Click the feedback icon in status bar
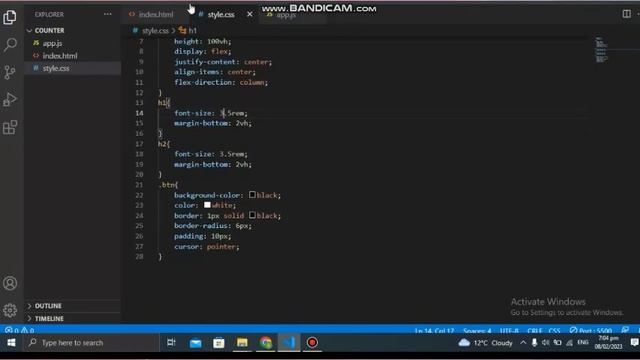Screen dimensions: 640x360 625,330
